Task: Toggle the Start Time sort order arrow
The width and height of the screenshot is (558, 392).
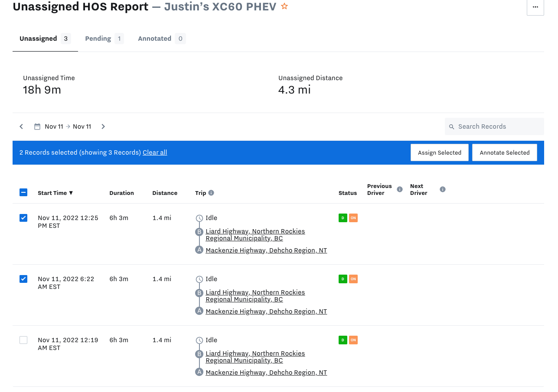Action: click(x=71, y=193)
